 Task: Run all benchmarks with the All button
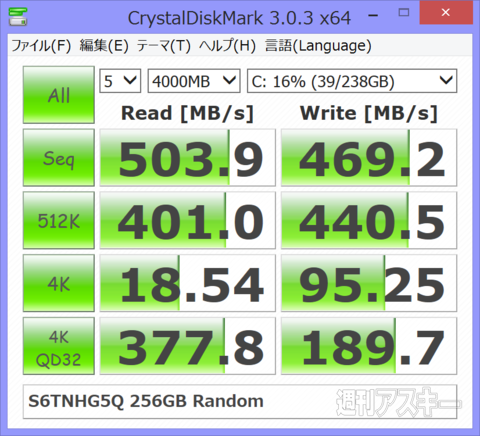[59, 95]
